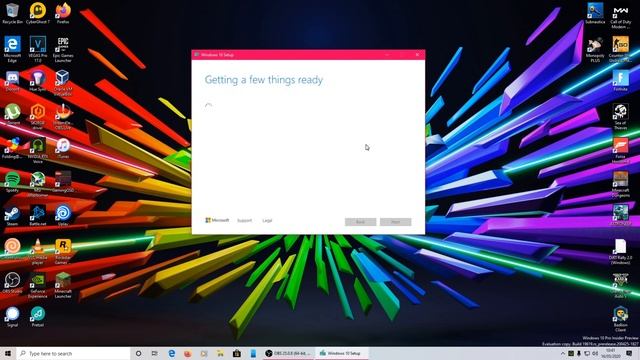Click the Microsoft logo in Setup footer
Image resolution: width=640 pixels, height=360 pixels.
point(217,220)
